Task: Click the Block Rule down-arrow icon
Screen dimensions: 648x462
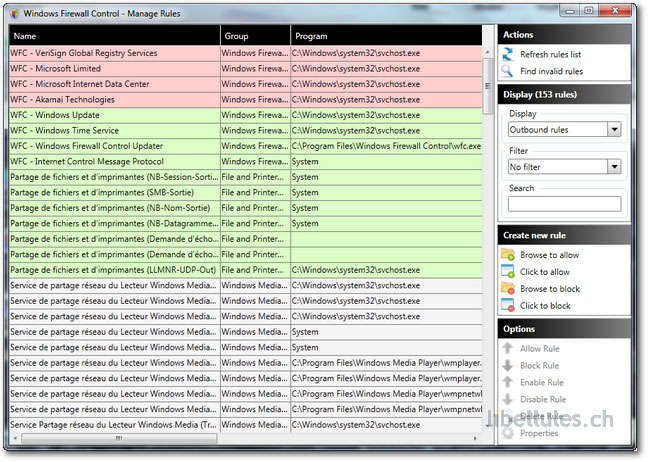Action: point(508,365)
